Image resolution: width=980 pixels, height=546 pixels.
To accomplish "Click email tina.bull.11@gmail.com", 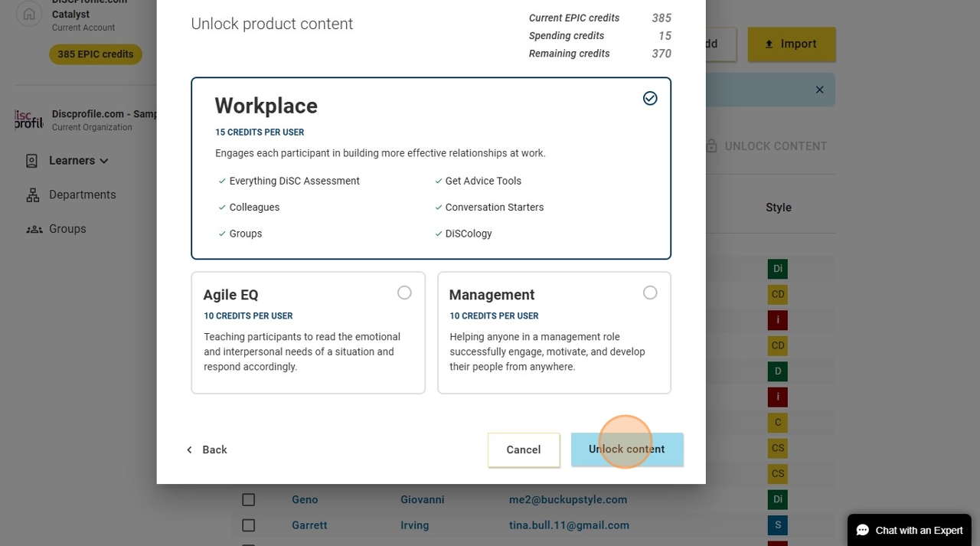I will click(x=569, y=525).
